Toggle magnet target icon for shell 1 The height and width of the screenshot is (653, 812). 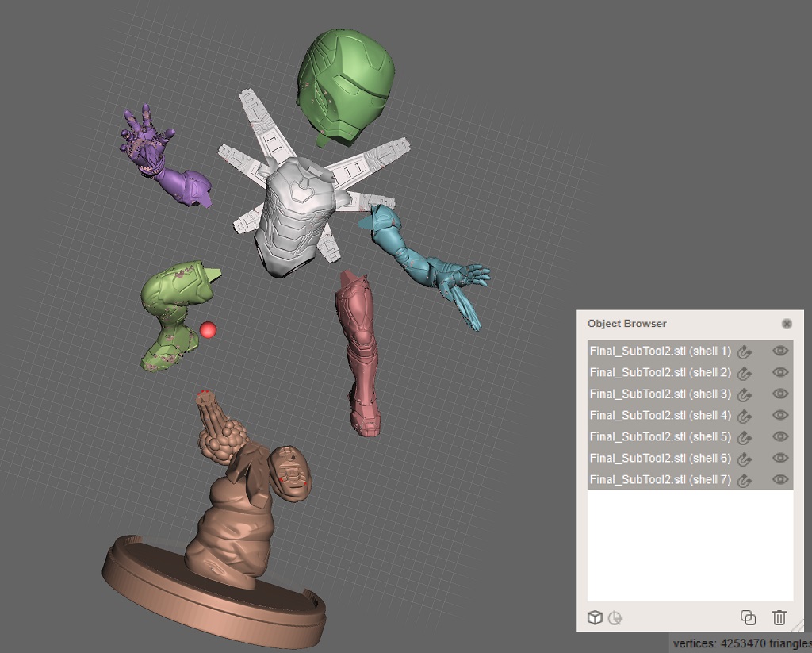(744, 351)
